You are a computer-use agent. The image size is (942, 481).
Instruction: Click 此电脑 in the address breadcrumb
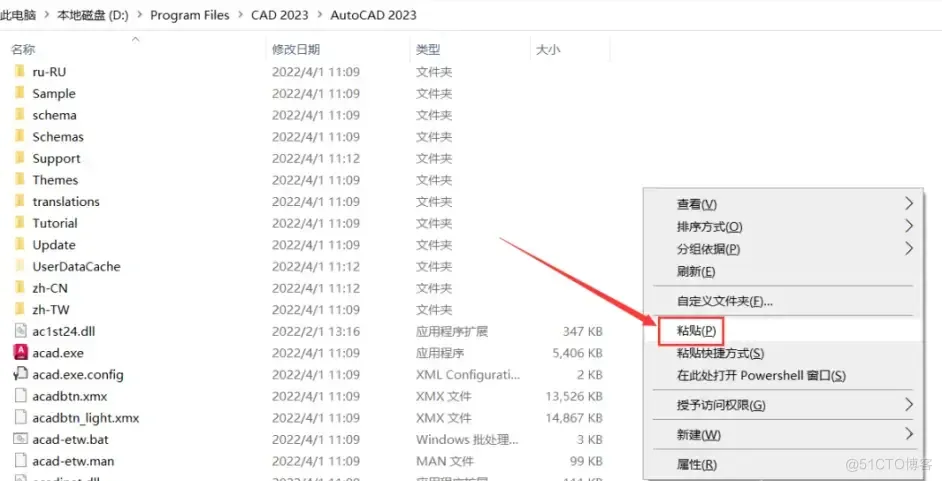tap(18, 15)
